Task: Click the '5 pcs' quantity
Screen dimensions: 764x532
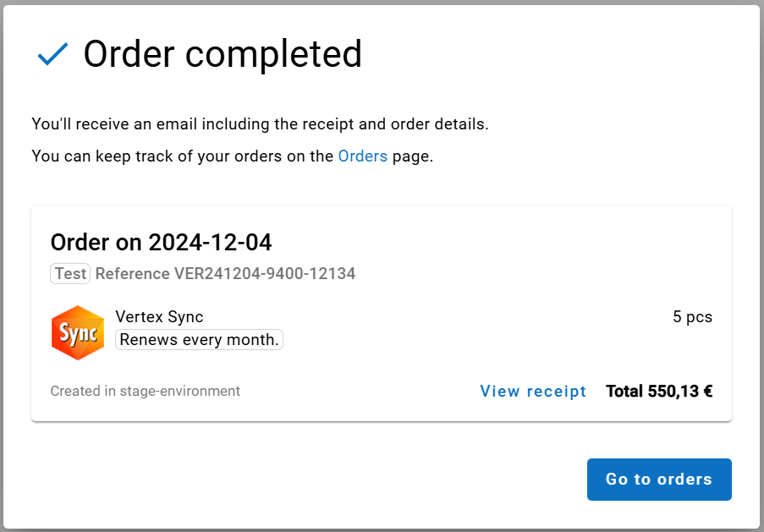Action: coord(692,317)
